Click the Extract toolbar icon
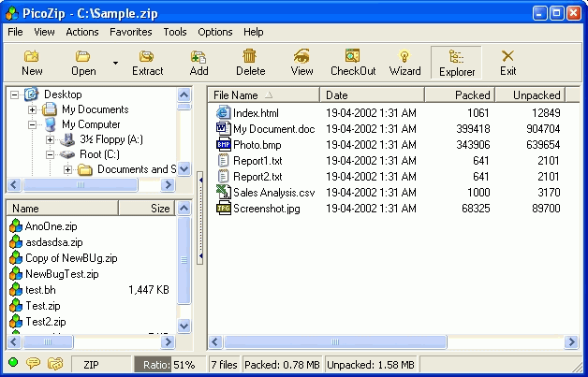This screenshot has width=588, height=377. [x=147, y=56]
